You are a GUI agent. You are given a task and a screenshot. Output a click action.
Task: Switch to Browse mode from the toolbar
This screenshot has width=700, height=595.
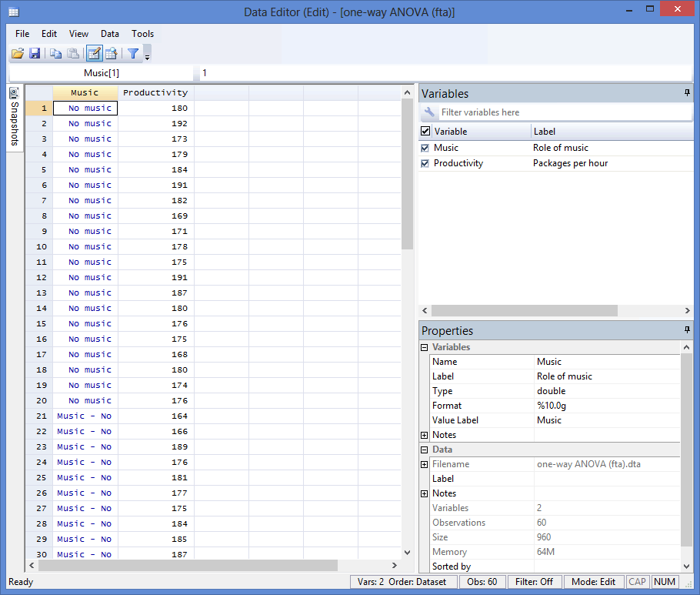112,53
